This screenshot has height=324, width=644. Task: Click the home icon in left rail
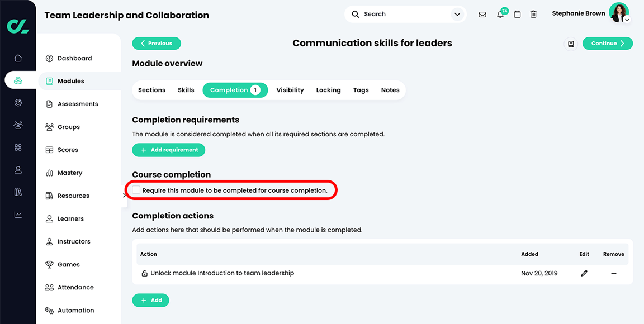(18, 58)
